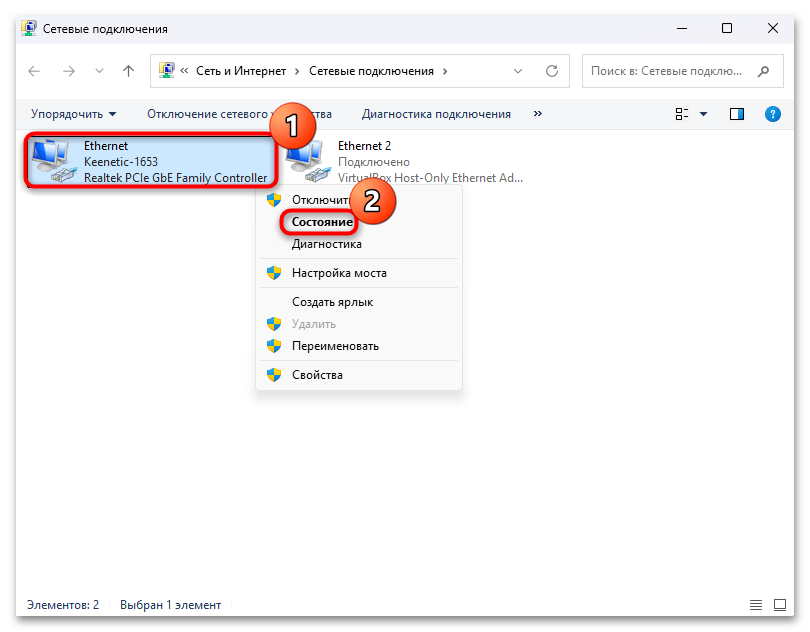The image size is (810, 632).
Task: Switch to large icons view in status bar
Action: point(781,605)
